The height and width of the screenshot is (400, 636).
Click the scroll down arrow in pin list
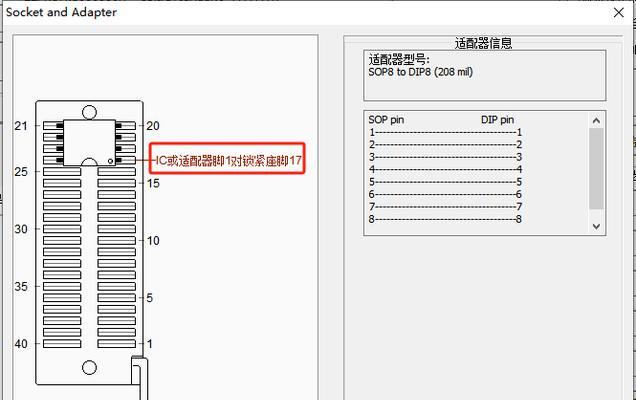tap(596, 226)
